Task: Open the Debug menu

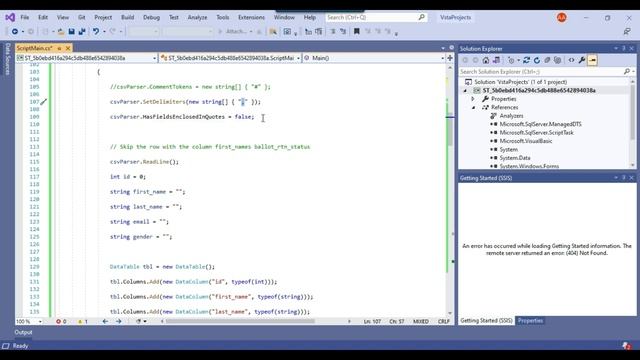Action: coord(151,18)
